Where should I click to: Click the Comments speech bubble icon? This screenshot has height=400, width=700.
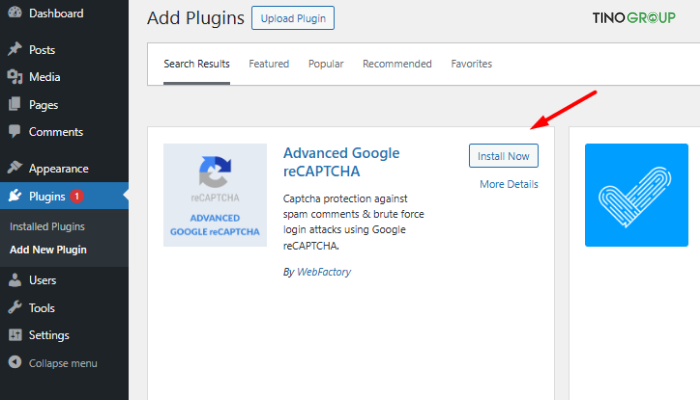[15, 132]
